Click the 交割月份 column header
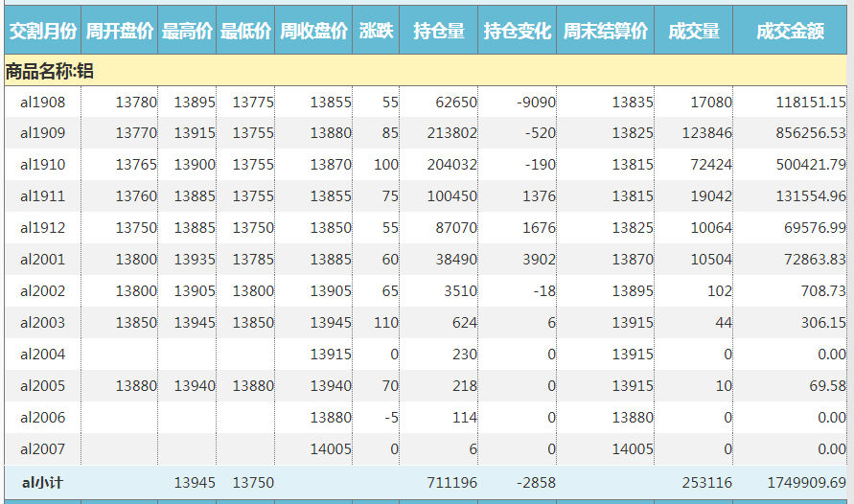Image resolution: width=854 pixels, height=504 pixels. pos(42,32)
